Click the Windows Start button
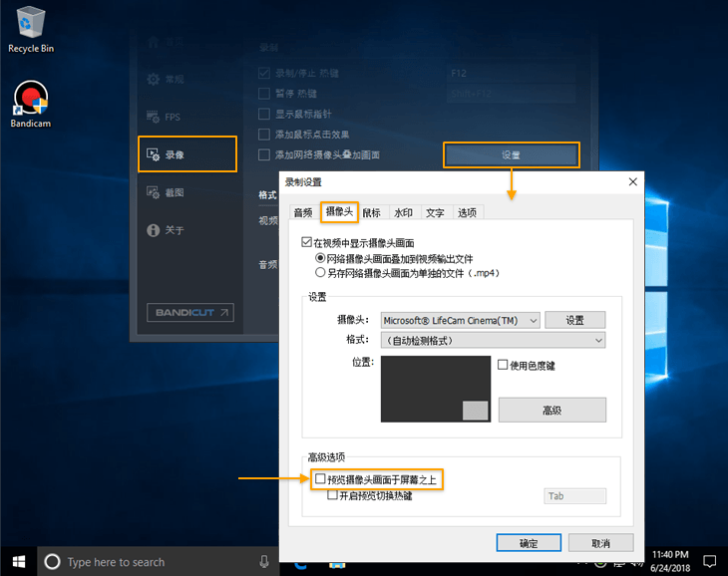The image size is (728, 576). 19,562
